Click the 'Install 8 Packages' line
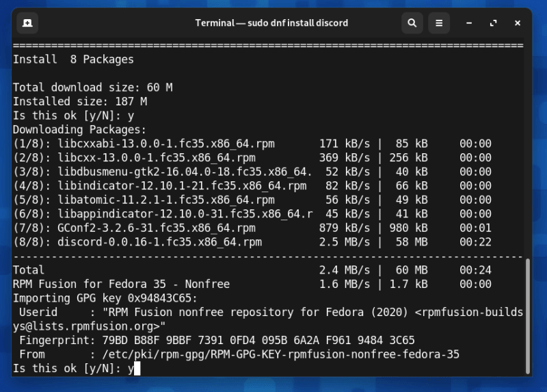Image resolution: width=547 pixels, height=392 pixels. pos(73,60)
